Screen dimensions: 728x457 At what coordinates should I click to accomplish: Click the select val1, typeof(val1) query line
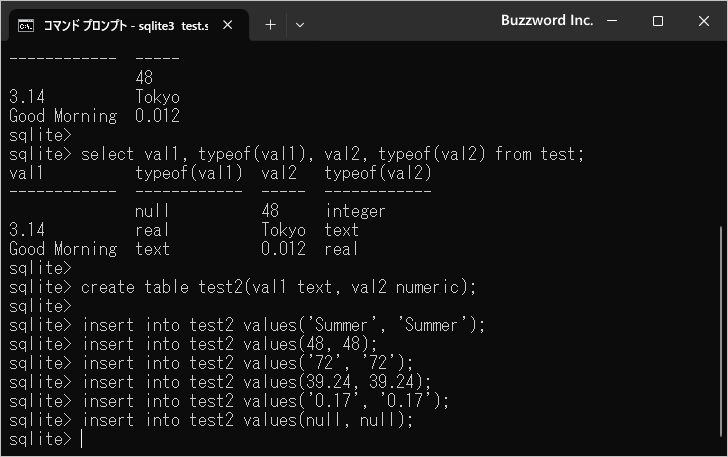[x=331, y=154]
